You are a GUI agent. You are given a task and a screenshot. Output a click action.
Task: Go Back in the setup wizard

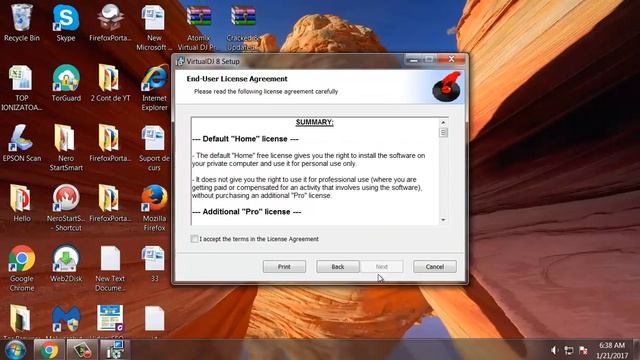click(338, 267)
